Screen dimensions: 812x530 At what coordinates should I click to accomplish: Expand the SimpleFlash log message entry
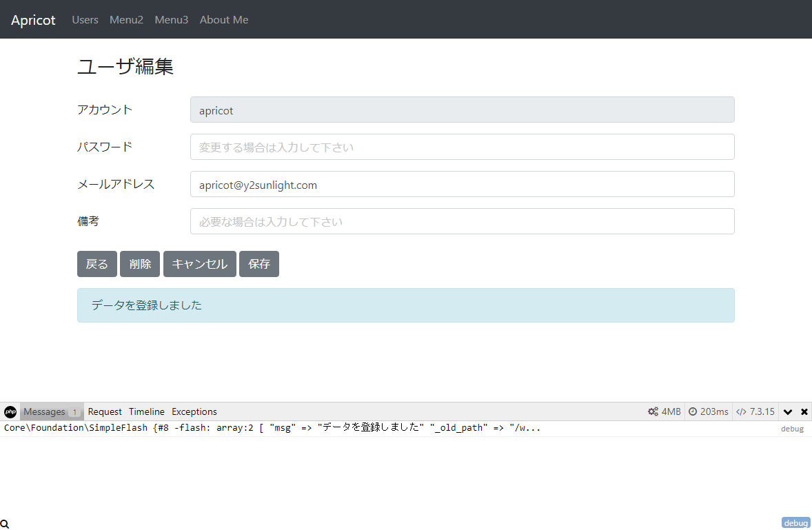point(272,428)
